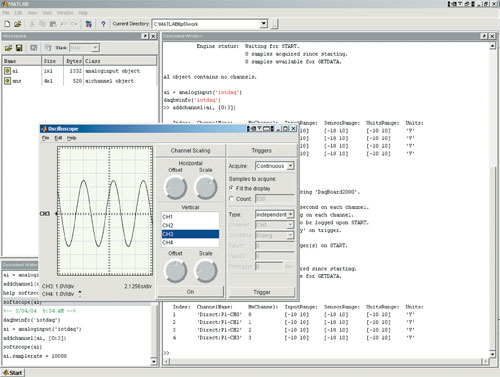Click the Open file icon in MATLAB toolbar
The image size is (500, 377).
(18, 24)
